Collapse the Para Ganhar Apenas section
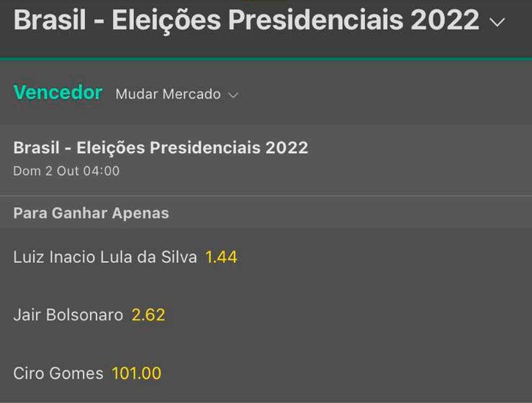532x403 pixels. coord(91,213)
